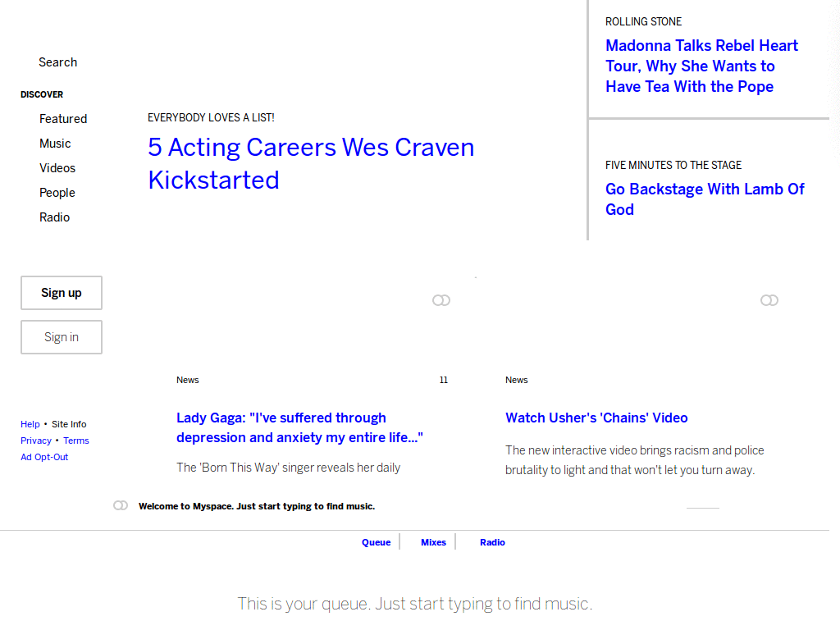
Task: Open the Terms link
Action: [x=76, y=441]
